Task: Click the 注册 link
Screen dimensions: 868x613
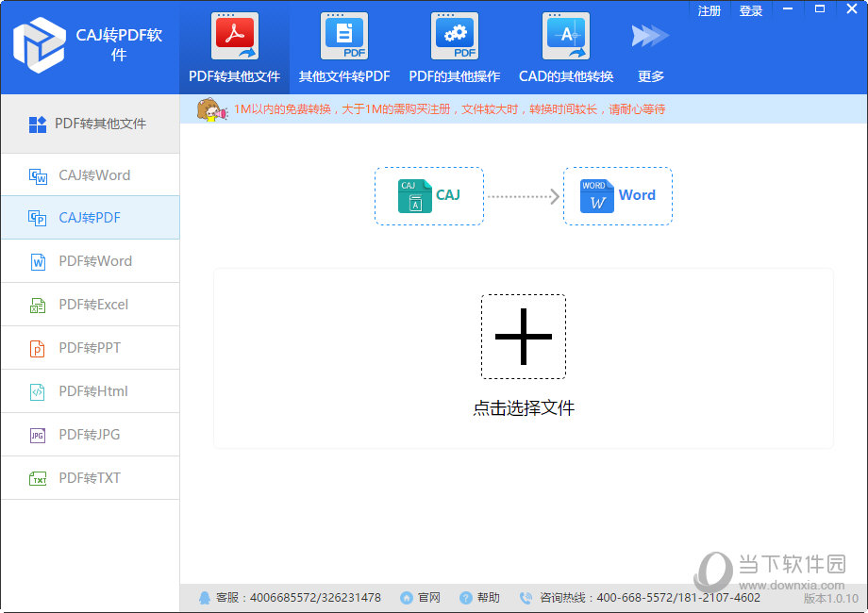Action: pyautogui.click(x=709, y=10)
